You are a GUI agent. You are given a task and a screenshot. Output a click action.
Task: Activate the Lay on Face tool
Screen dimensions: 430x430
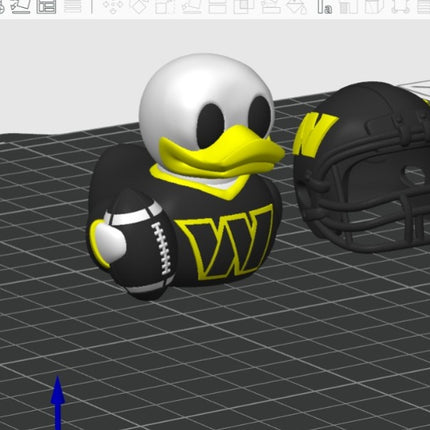pyautogui.click(x=191, y=6)
